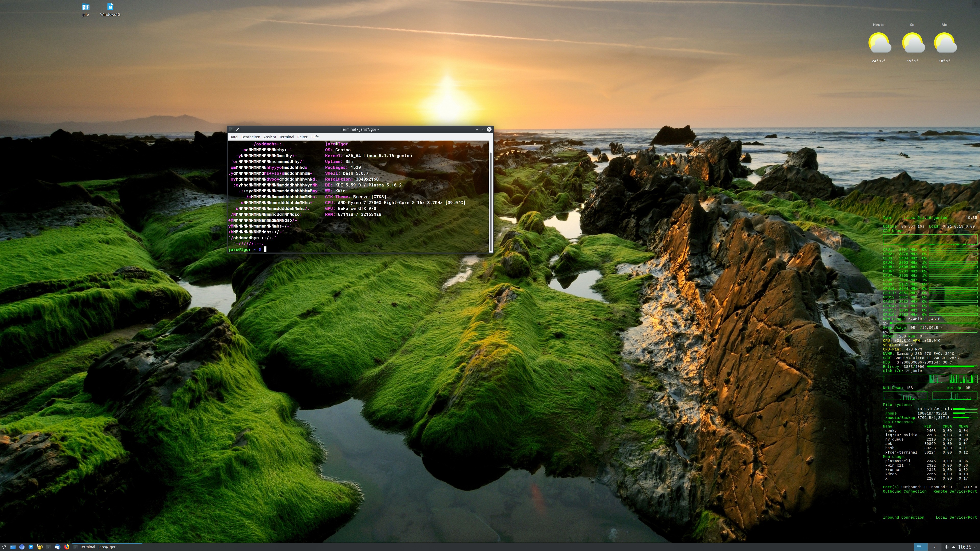Open the jule desktop icon
Screen dimensions: 980x551
(85, 7)
